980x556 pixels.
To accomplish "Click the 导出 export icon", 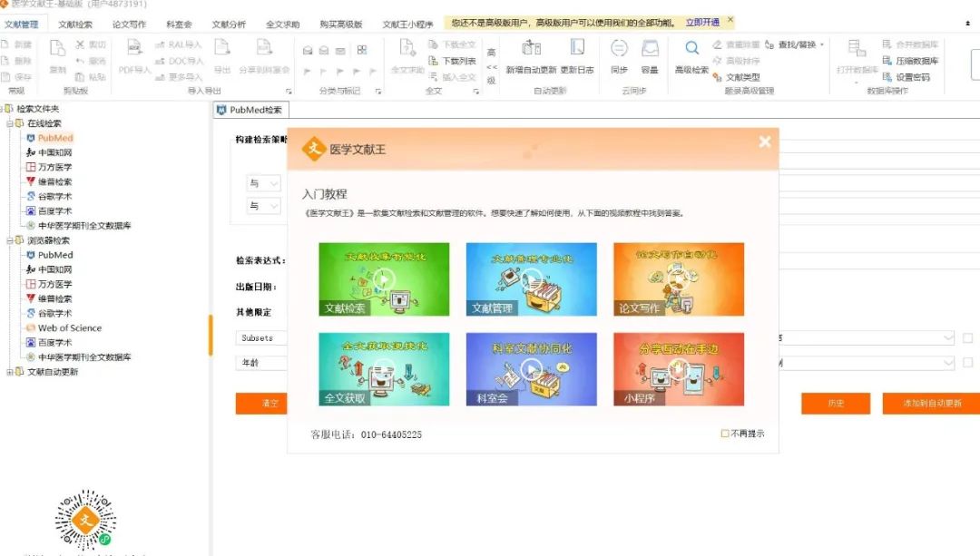I will coord(222,48).
